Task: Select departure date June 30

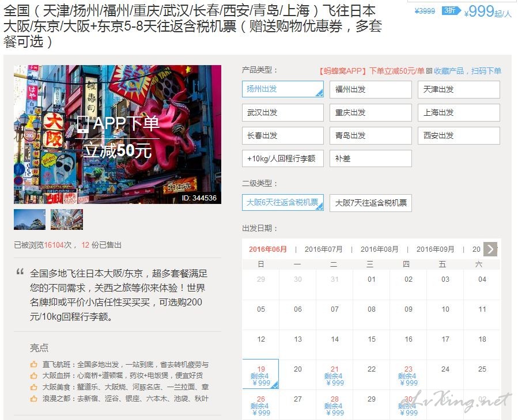Action: click(x=409, y=405)
